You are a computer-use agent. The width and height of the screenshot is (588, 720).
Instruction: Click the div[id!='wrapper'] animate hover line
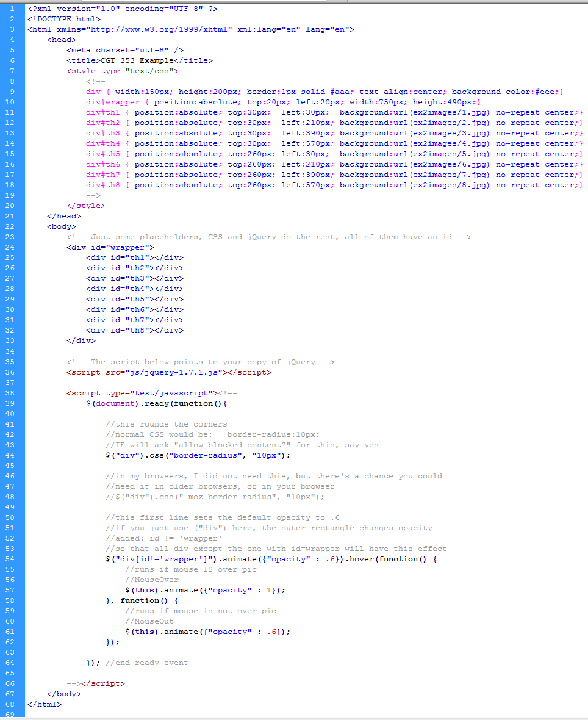pyautogui.click(x=271, y=559)
